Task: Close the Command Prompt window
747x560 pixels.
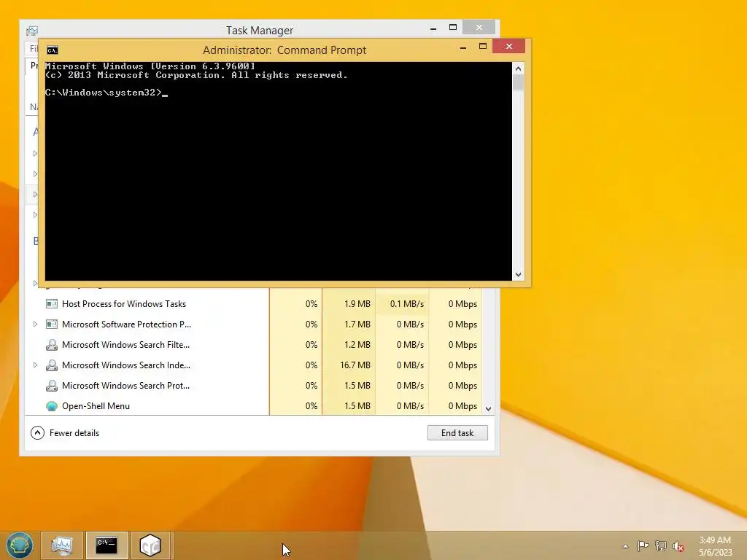Action: point(508,46)
